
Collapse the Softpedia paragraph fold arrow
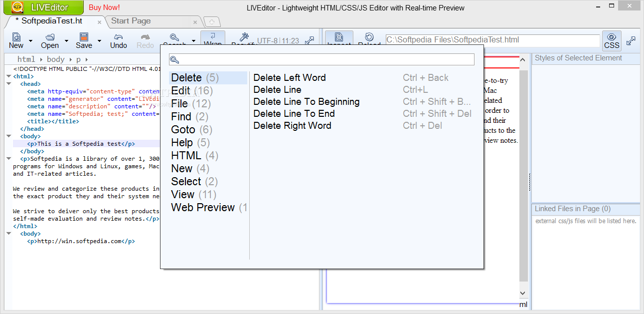click(x=8, y=159)
